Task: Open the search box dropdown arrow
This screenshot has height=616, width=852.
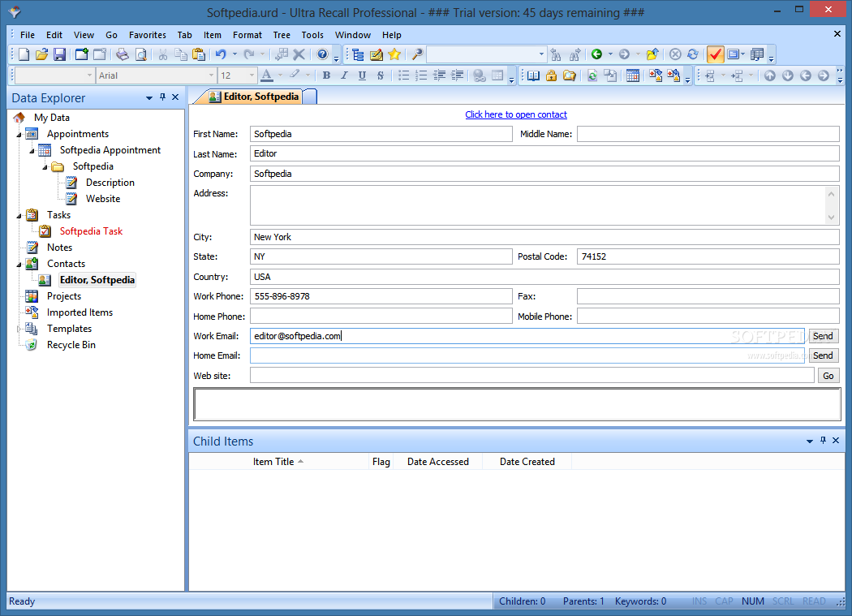Action: (x=541, y=54)
